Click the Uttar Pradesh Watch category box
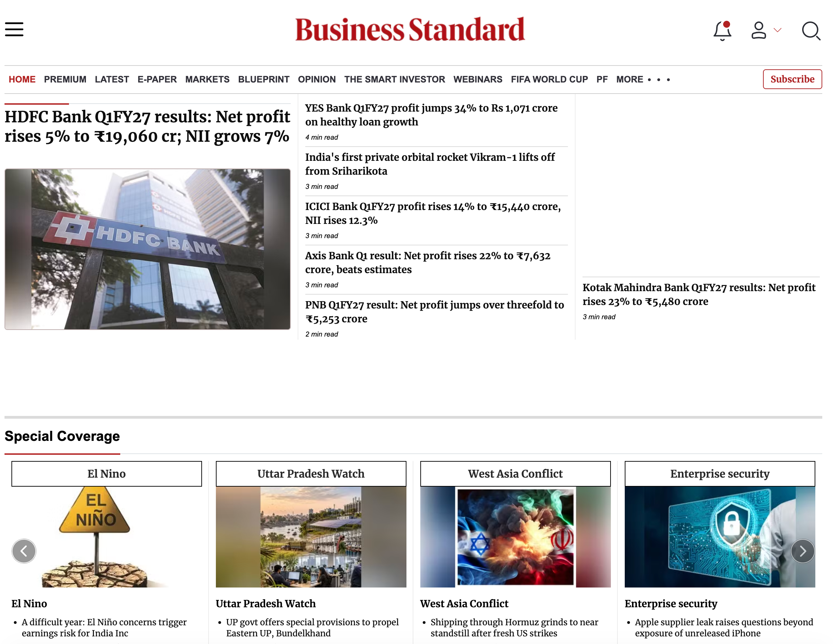This screenshot has width=833, height=644. click(x=311, y=473)
